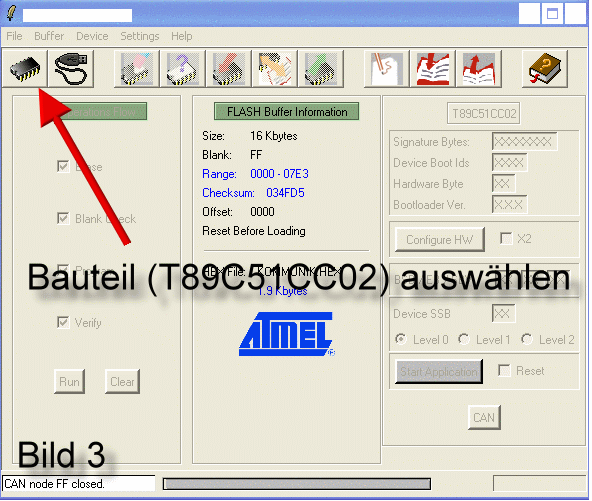Open the Buffer menu

click(x=49, y=36)
